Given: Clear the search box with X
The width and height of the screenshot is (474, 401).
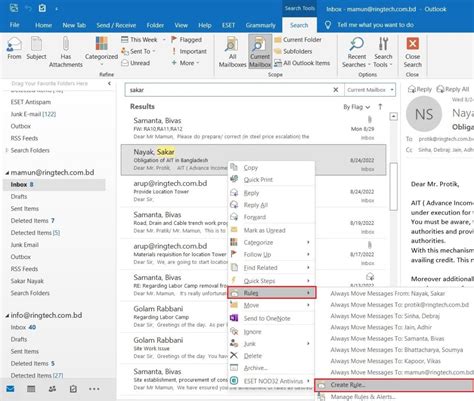Looking at the screenshot, I should tap(336, 90).
